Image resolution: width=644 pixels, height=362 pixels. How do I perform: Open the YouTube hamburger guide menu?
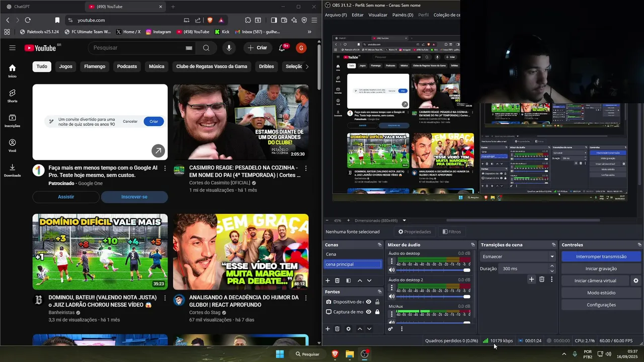pos(12,48)
